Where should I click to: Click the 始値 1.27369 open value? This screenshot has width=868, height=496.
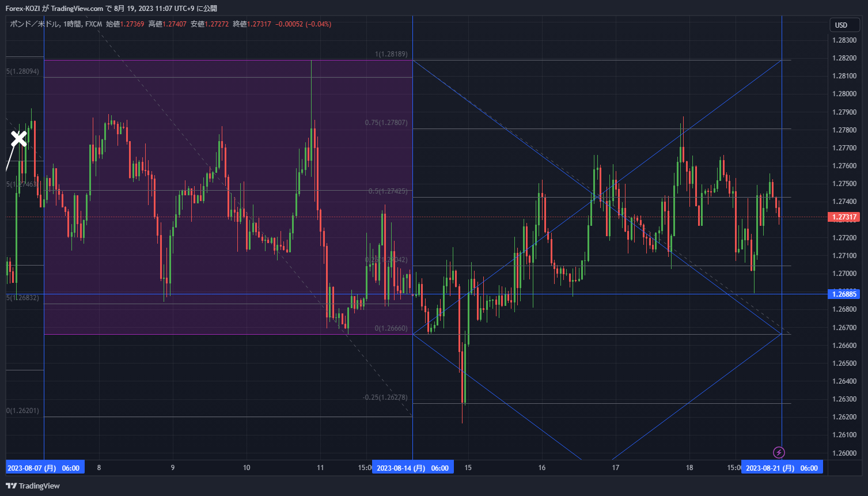125,24
